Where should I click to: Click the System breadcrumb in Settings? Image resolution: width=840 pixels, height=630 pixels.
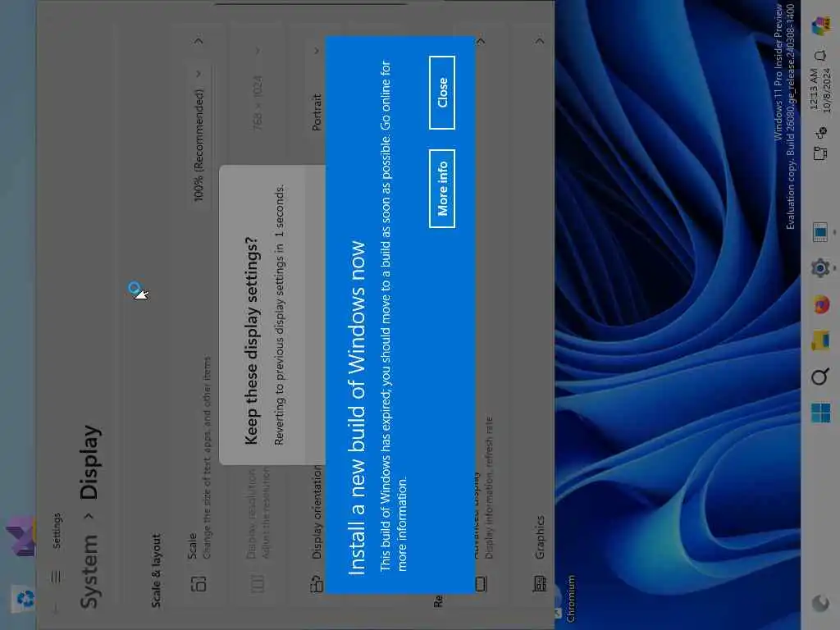(x=89, y=571)
